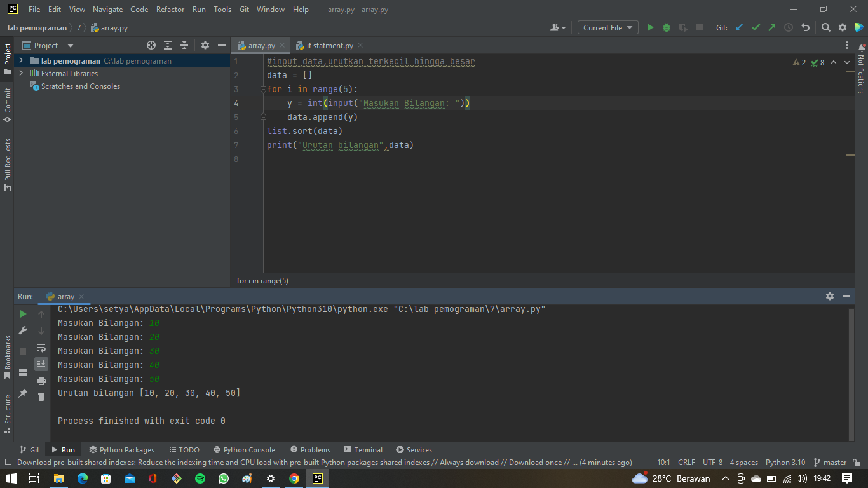The height and width of the screenshot is (488, 868).
Task: Expand External Libraries node
Action: [21, 74]
